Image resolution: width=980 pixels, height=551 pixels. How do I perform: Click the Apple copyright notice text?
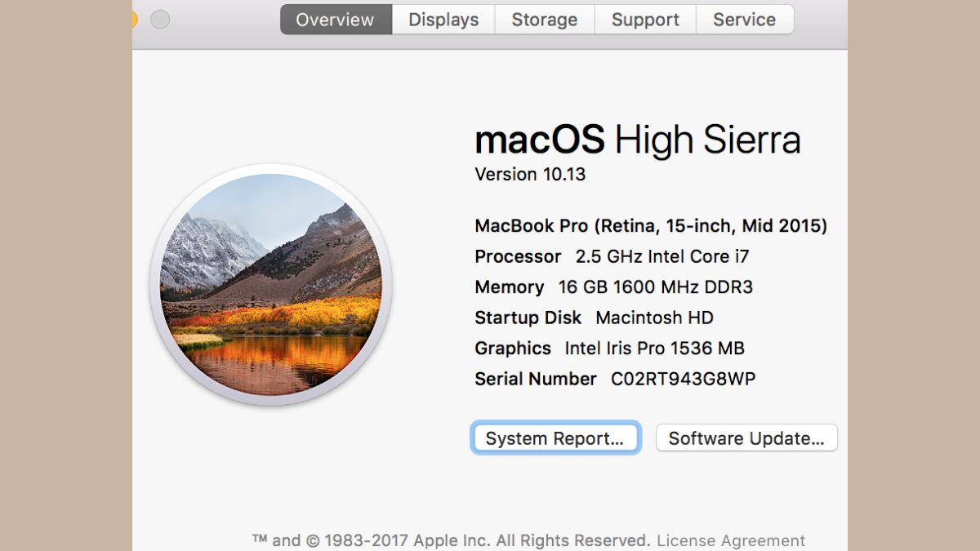pyautogui.click(x=451, y=540)
